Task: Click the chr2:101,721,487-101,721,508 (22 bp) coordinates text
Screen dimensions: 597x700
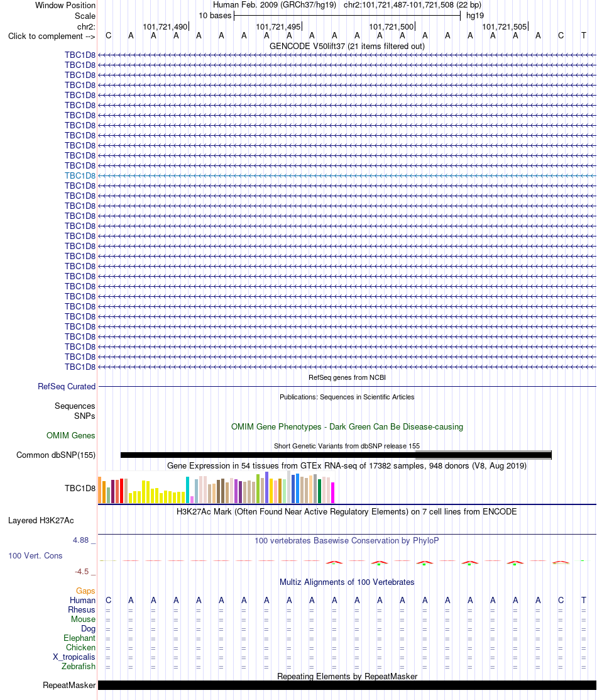Action: coord(412,6)
